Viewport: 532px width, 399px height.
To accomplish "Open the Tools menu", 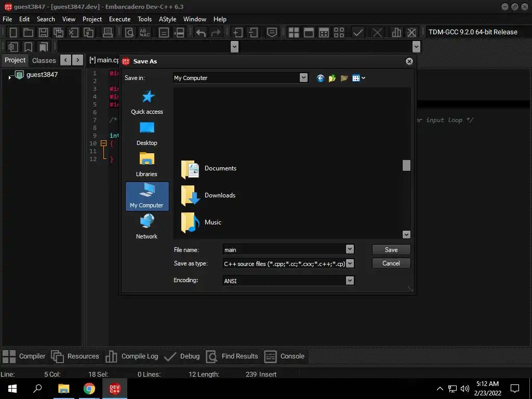I will coord(144,19).
